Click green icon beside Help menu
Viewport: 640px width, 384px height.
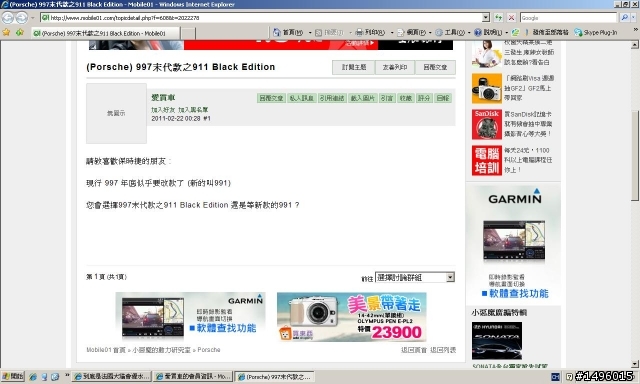(516, 32)
